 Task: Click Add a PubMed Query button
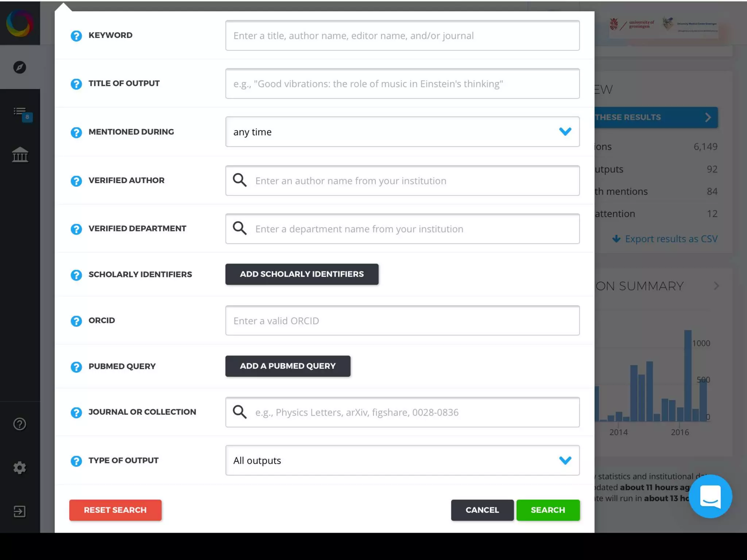click(288, 366)
